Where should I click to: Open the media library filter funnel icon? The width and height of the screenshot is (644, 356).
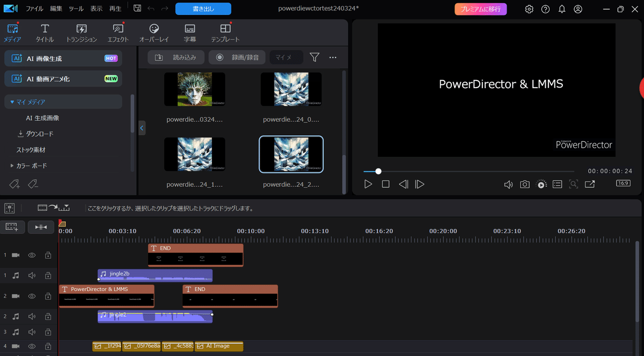[x=314, y=57]
